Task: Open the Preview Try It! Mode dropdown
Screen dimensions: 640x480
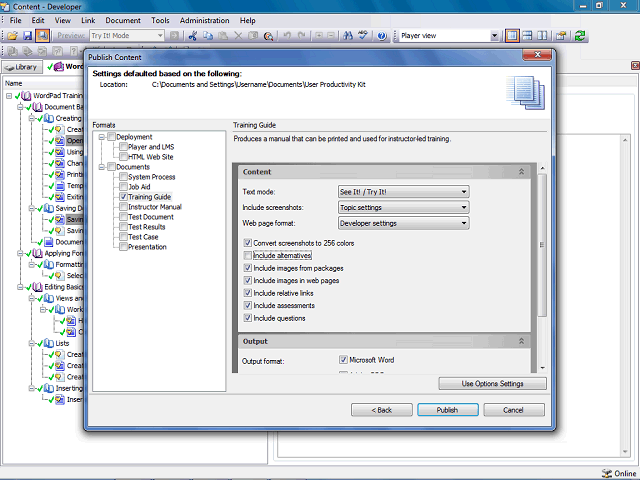Action: [160, 36]
